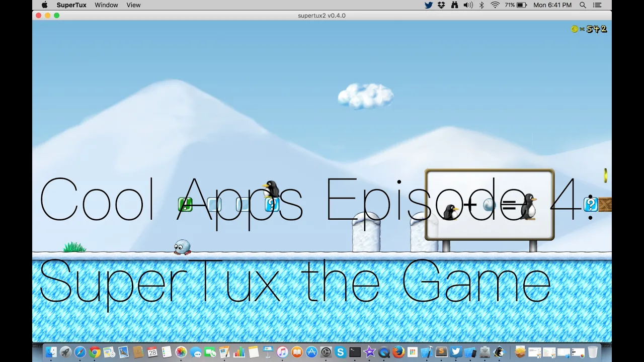Click the walking snowball enemy
This screenshot has width=644, height=362.
coord(182,247)
